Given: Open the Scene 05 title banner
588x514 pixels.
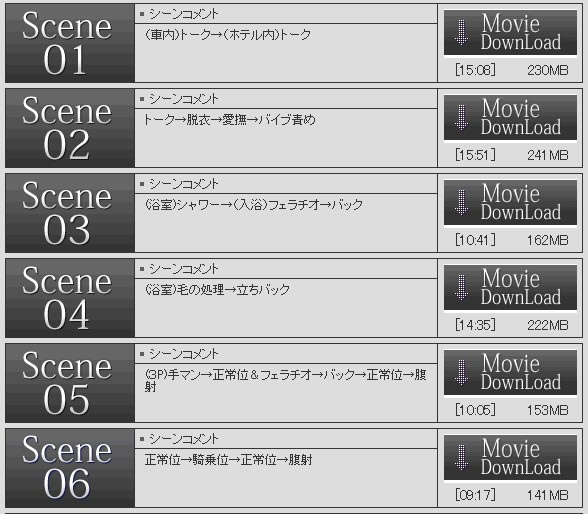Looking at the screenshot, I should tap(70, 383).
